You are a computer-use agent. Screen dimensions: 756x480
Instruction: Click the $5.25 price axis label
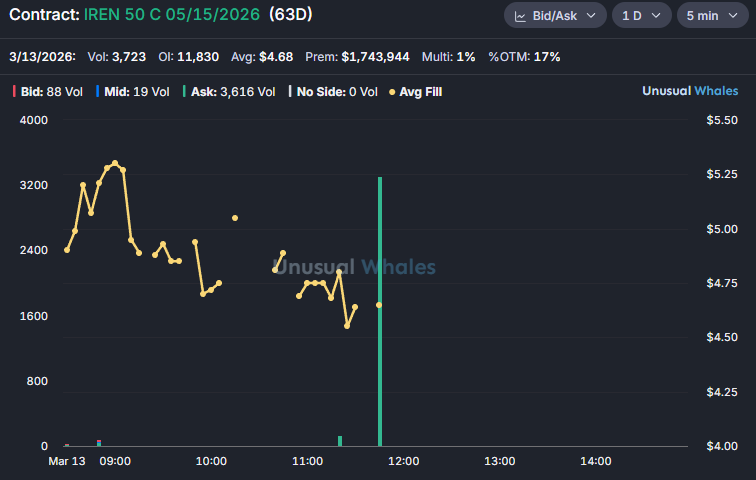click(722, 174)
